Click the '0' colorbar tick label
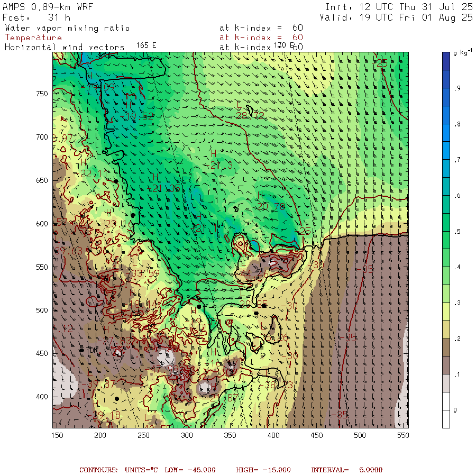Viewport: 476px width, 476px height. [x=455, y=410]
